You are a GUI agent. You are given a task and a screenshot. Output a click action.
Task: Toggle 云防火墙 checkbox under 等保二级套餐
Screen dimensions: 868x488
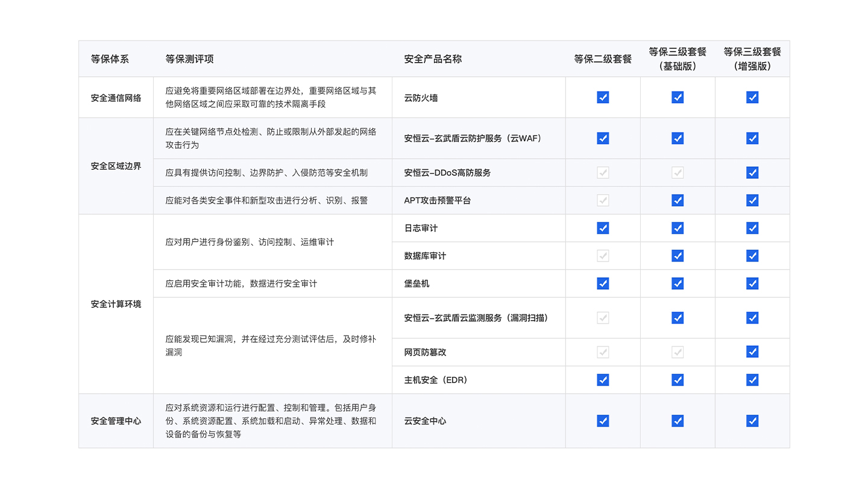[603, 97]
